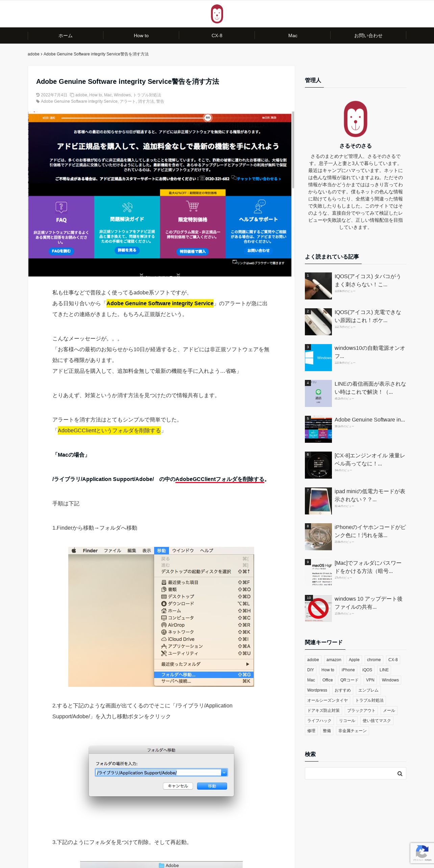Click the reCAPTCHA badge icon
This screenshot has height=868, width=434.
tap(422, 853)
